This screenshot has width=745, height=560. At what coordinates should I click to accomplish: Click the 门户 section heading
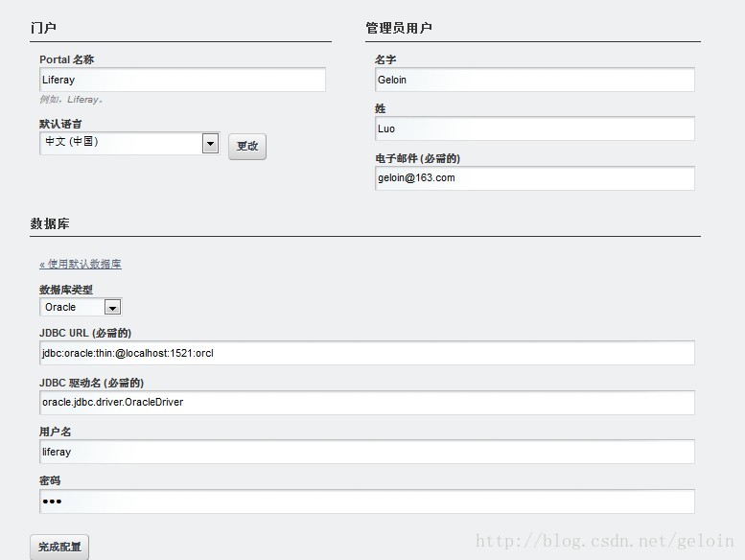tap(43, 28)
